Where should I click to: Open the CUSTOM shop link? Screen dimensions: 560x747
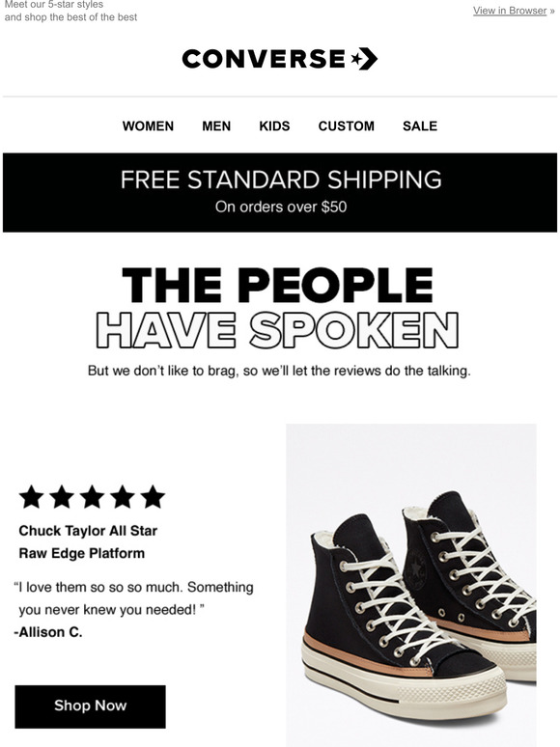point(347,125)
